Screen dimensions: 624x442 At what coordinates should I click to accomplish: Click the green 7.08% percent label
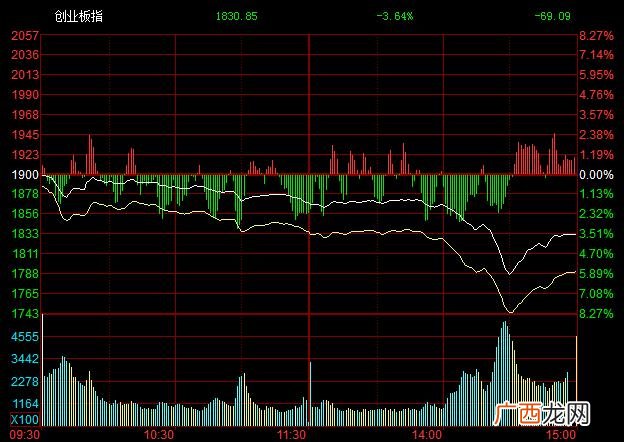point(596,294)
